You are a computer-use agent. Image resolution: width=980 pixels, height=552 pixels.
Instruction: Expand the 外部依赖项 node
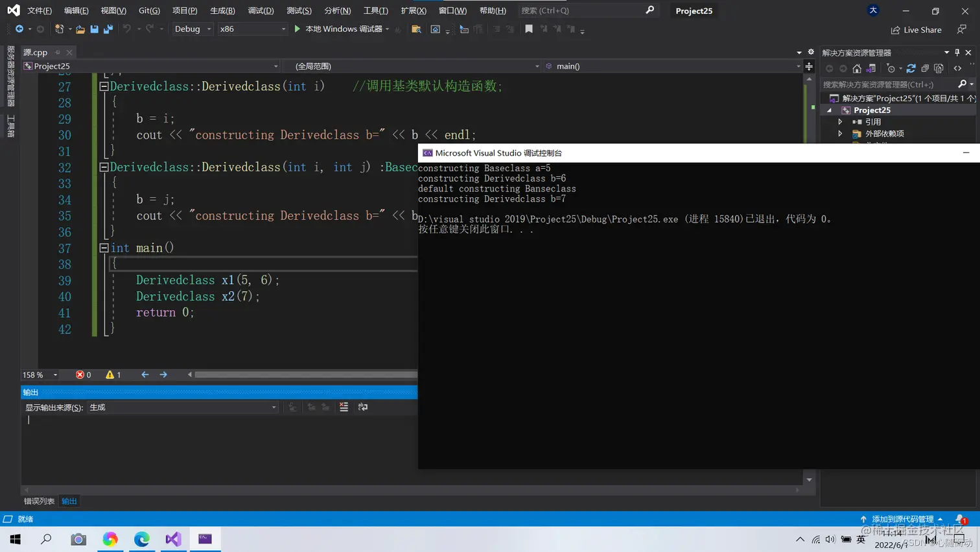(841, 134)
